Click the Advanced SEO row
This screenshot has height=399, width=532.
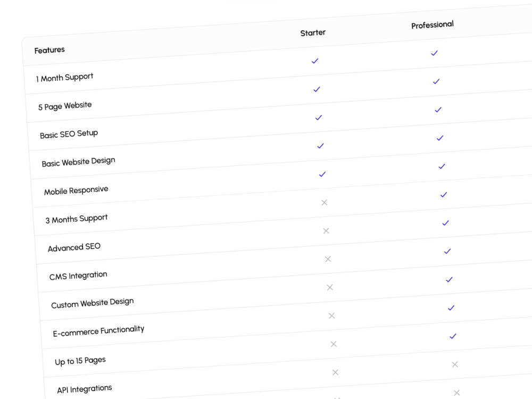(74, 247)
